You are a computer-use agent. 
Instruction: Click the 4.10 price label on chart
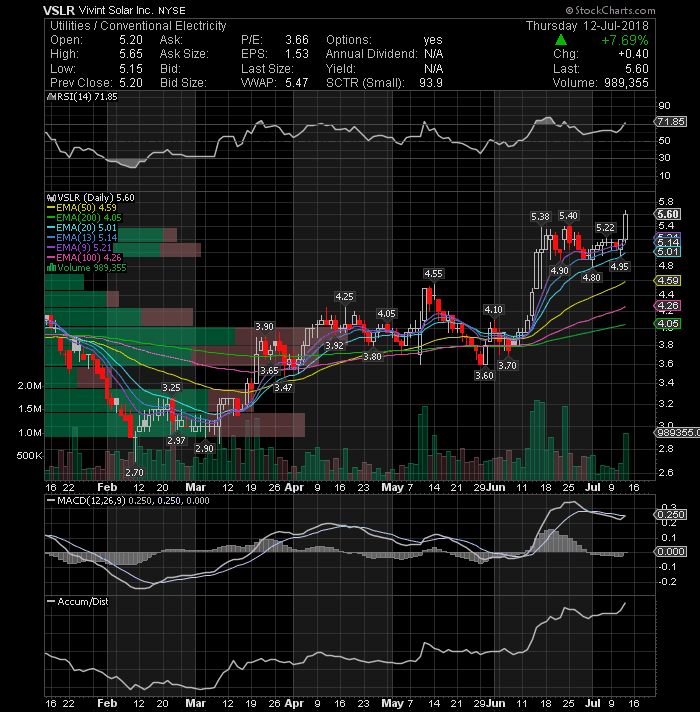point(493,310)
